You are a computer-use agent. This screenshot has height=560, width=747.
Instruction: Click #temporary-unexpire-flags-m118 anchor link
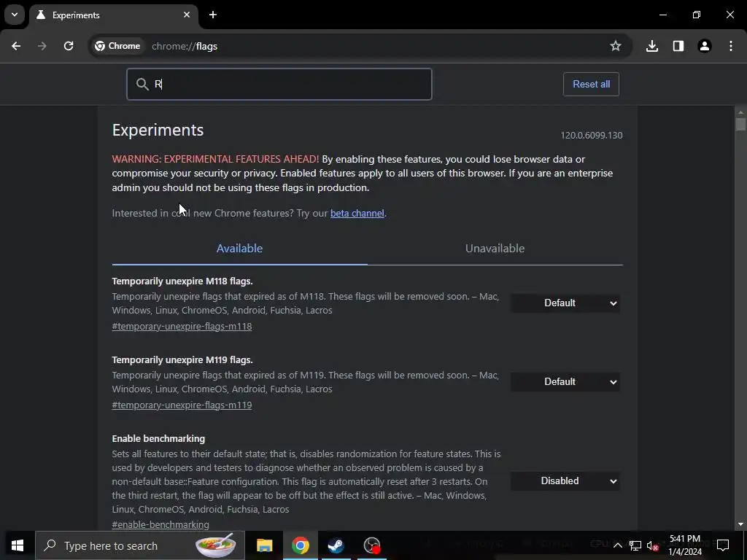[x=182, y=327]
